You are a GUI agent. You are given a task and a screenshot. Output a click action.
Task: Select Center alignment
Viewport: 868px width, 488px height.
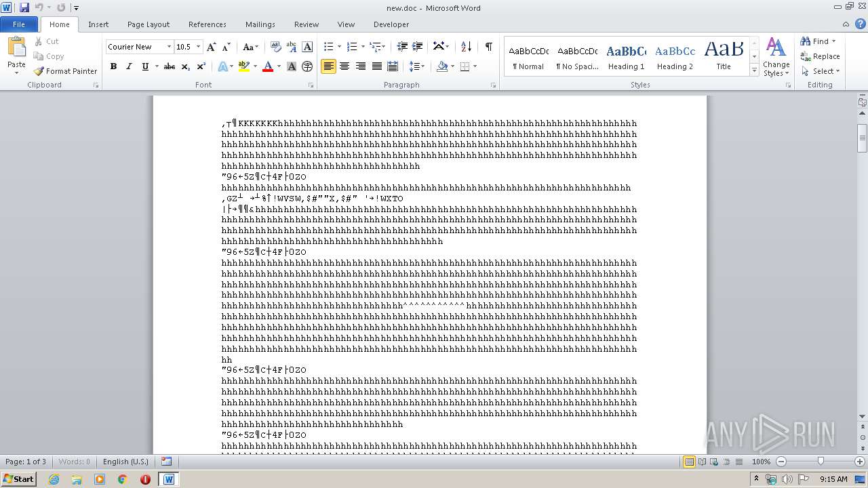pyautogui.click(x=344, y=66)
